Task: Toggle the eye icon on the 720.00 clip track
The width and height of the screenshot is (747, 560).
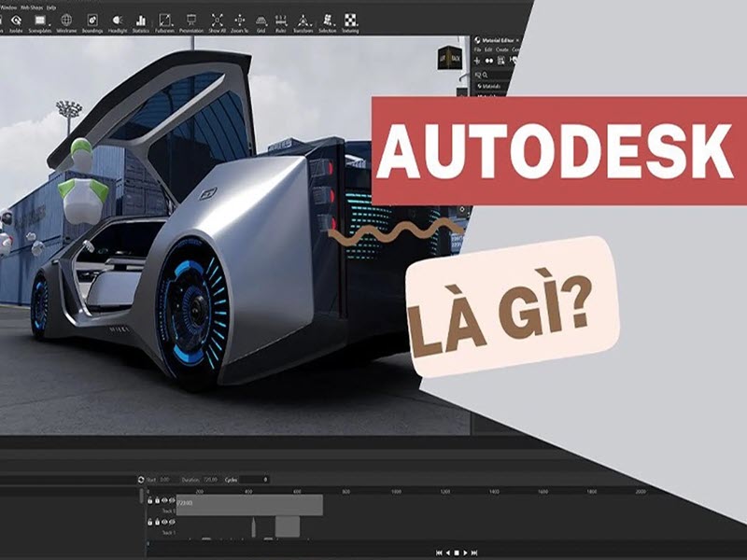Action: pos(164,500)
